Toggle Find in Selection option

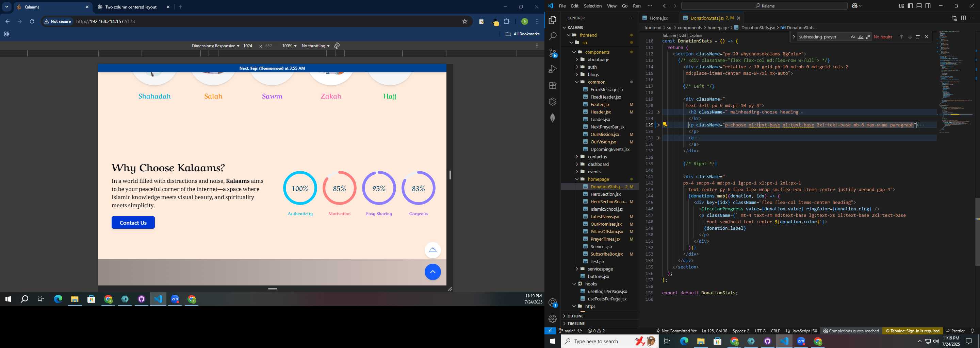(918, 37)
